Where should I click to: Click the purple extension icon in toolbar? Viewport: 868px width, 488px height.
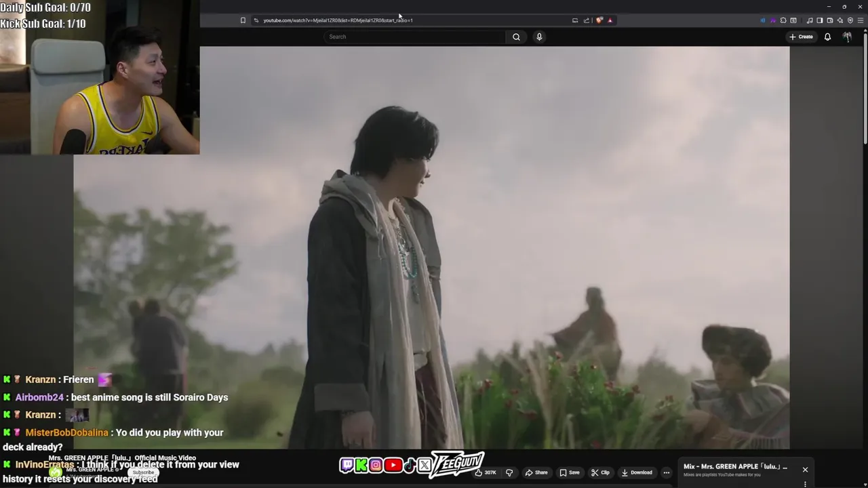point(773,20)
